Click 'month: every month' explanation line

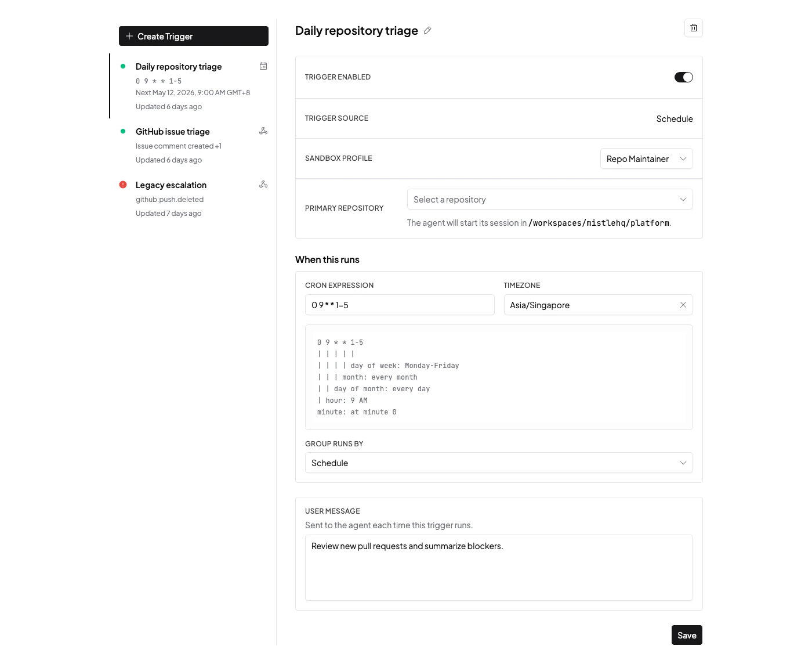(380, 377)
